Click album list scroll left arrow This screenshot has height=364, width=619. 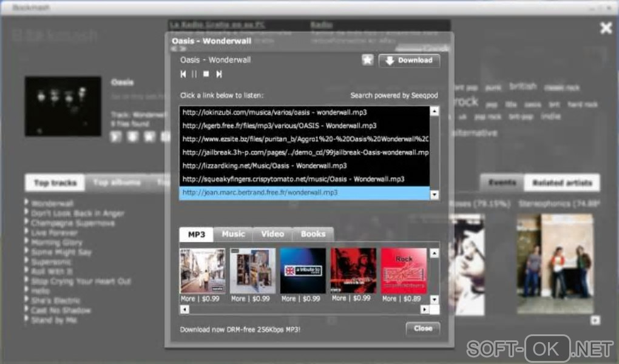click(184, 309)
